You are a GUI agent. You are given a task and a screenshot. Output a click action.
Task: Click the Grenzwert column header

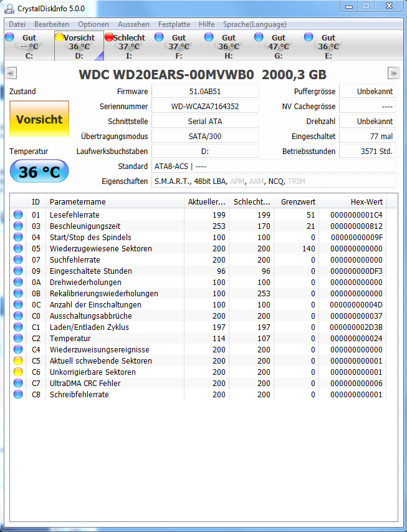297,202
